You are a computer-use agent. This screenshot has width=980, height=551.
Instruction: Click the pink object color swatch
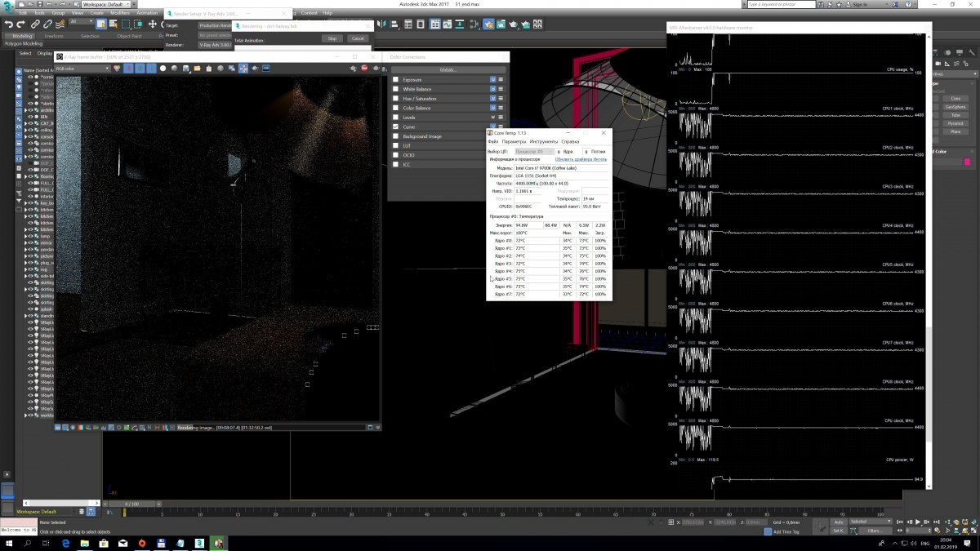[968, 162]
